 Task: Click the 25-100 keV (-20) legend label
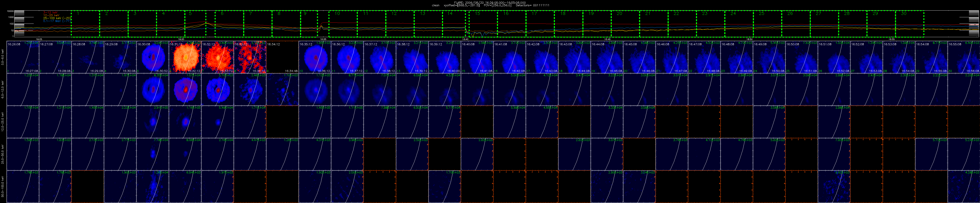(57, 18)
